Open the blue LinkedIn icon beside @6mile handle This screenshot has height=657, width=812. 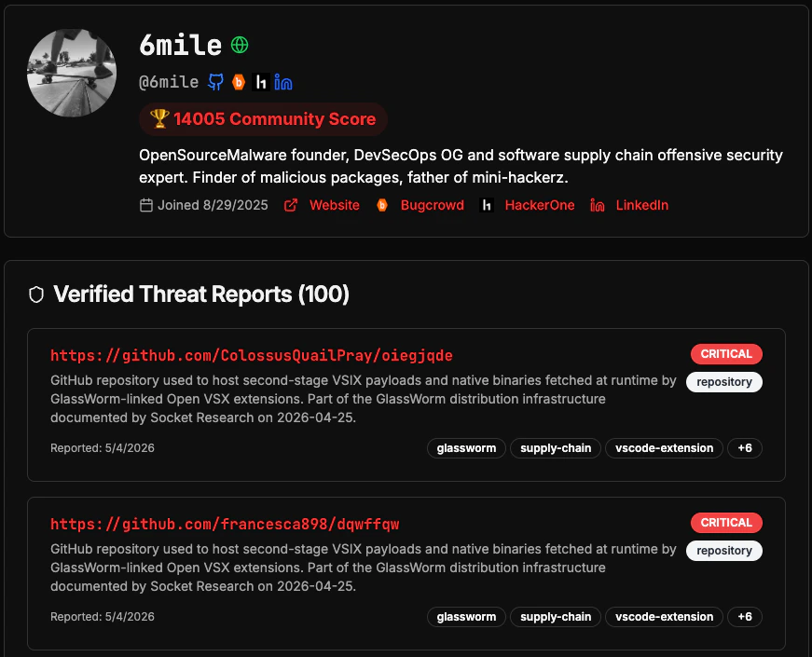coord(283,82)
